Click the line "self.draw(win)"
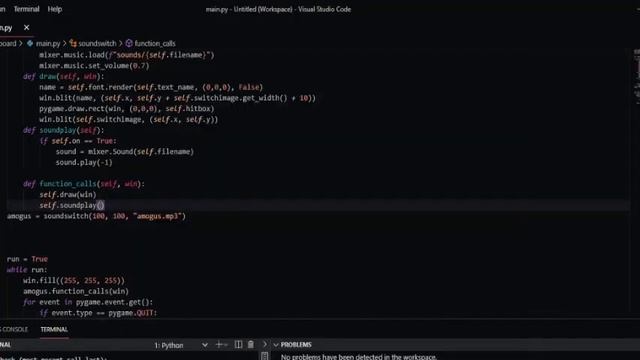This screenshot has height=360, width=640. pos(68,195)
